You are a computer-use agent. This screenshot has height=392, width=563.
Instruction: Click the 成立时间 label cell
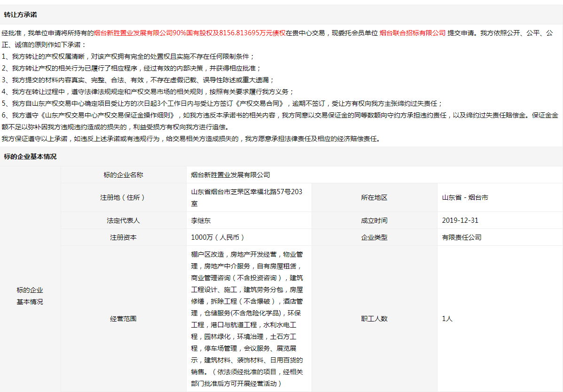click(375, 220)
